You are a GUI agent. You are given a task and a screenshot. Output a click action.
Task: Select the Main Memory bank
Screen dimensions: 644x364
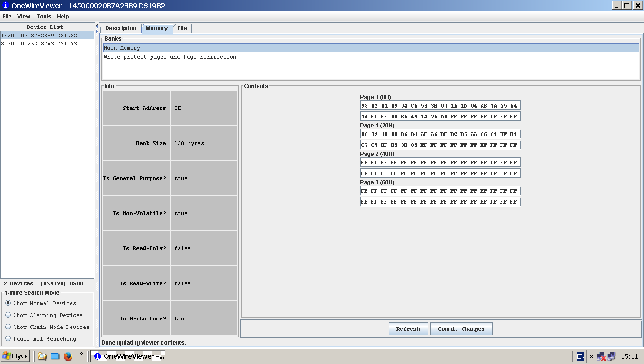coord(371,48)
